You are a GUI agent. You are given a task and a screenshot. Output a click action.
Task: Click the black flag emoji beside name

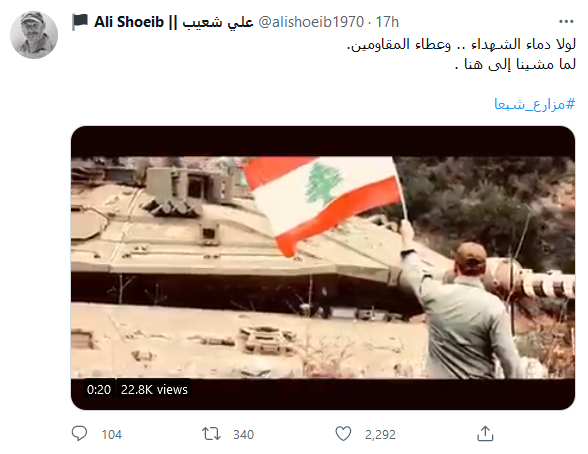pos(80,22)
